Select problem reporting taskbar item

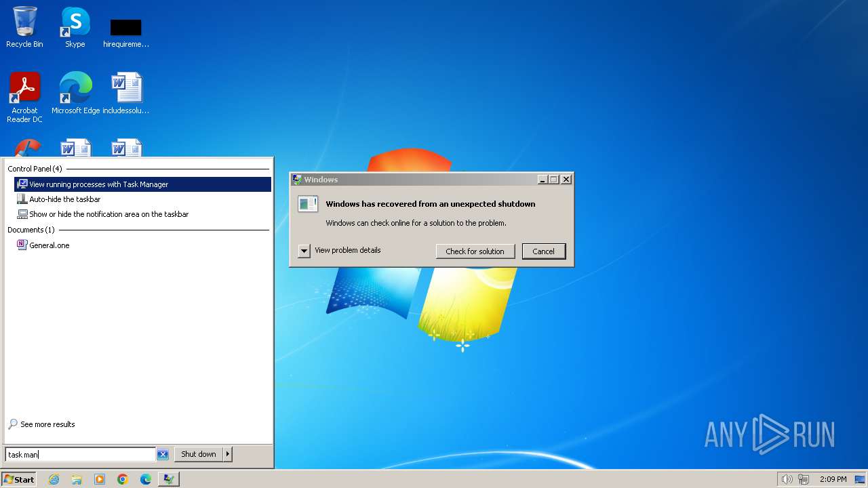coord(169,479)
